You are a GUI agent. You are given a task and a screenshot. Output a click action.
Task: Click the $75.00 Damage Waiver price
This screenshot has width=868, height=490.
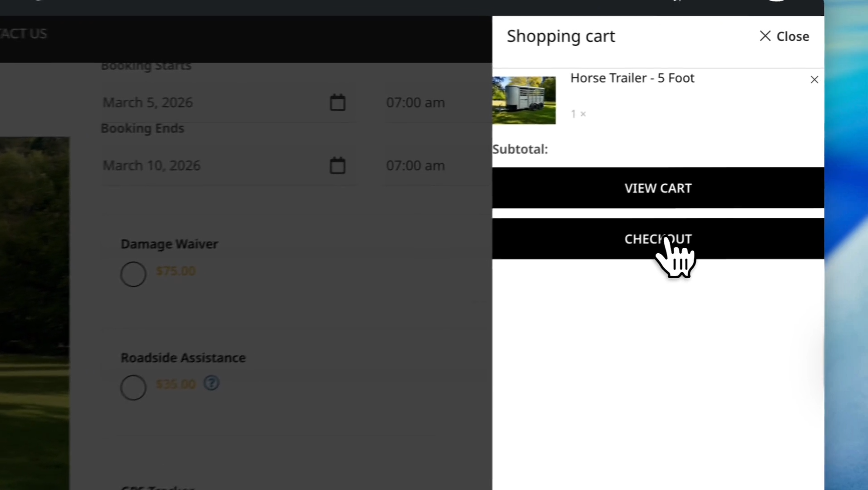coord(176,271)
